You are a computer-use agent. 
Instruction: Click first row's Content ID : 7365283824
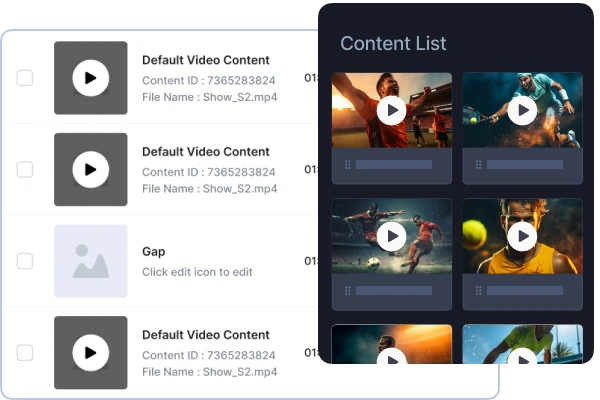pos(209,80)
